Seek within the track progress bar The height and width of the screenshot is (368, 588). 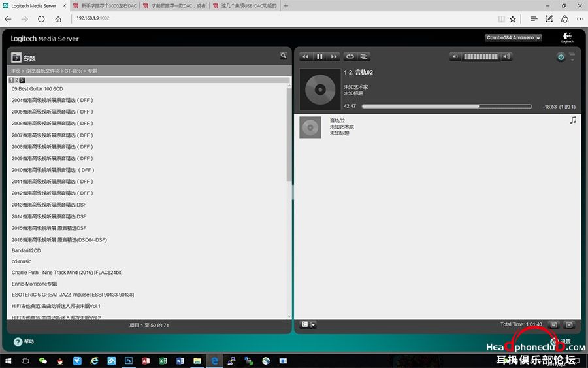(x=447, y=107)
